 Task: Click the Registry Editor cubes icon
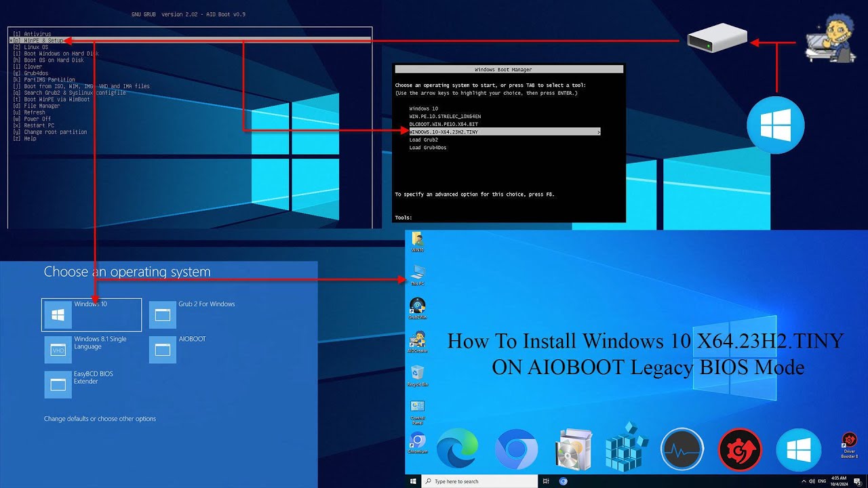point(627,447)
